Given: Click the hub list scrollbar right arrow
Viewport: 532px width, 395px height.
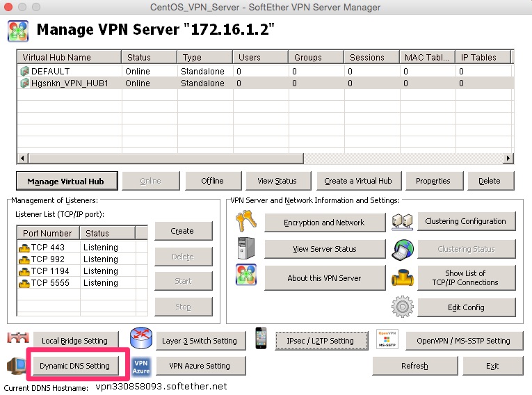Looking at the screenshot, I should pyautogui.click(x=508, y=158).
